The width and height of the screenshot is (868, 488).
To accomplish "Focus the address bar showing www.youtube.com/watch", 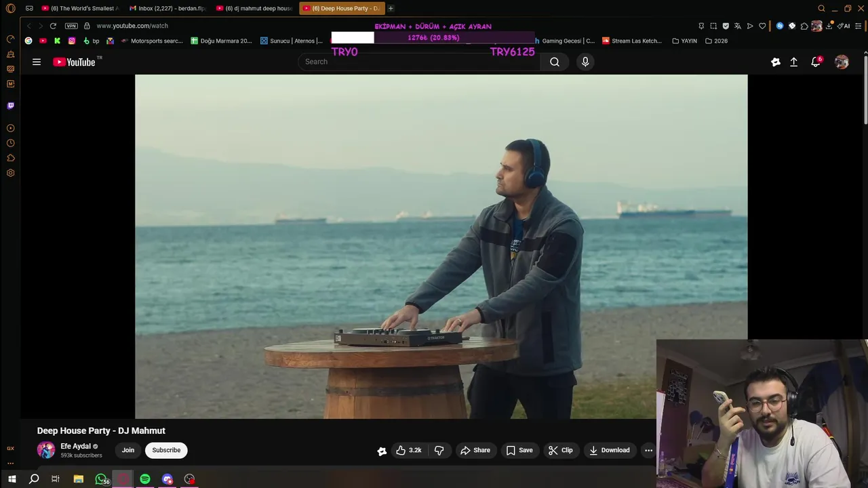I will point(132,26).
